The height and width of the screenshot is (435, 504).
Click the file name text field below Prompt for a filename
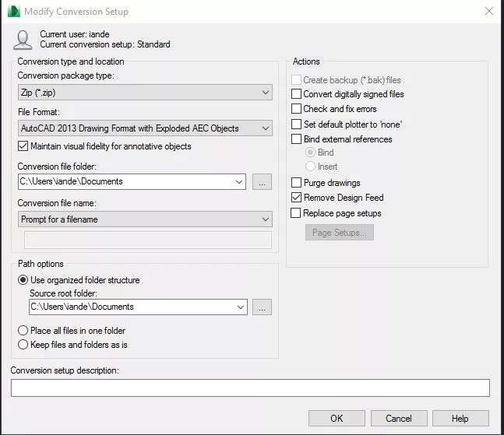tap(148, 240)
